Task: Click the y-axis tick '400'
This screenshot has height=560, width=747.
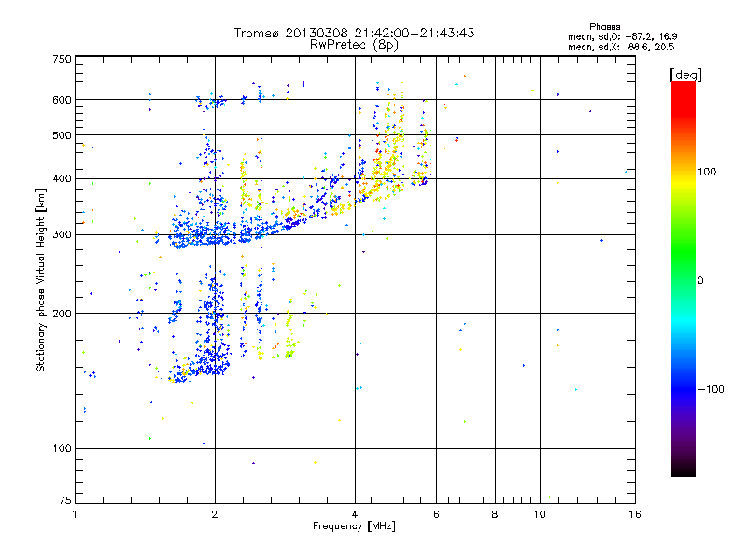Action: pyautogui.click(x=62, y=178)
